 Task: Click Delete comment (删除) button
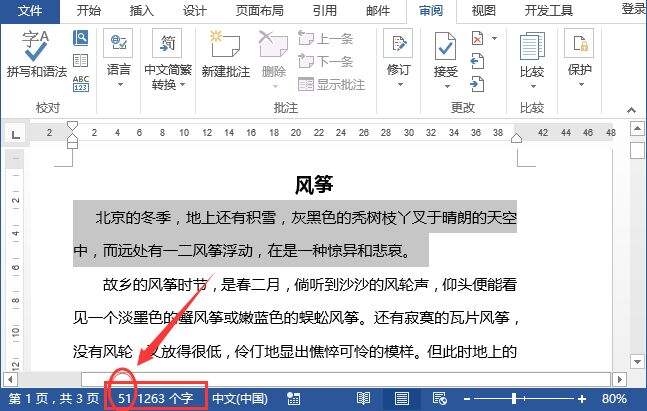coord(274,58)
